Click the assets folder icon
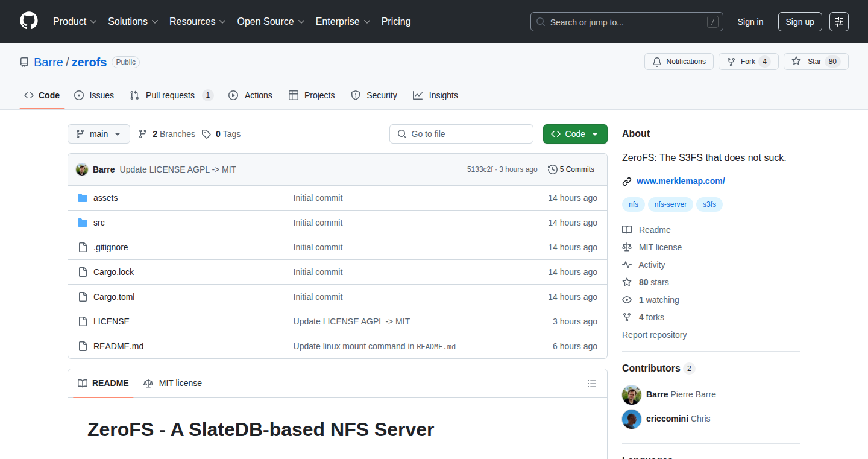 [x=83, y=198]
